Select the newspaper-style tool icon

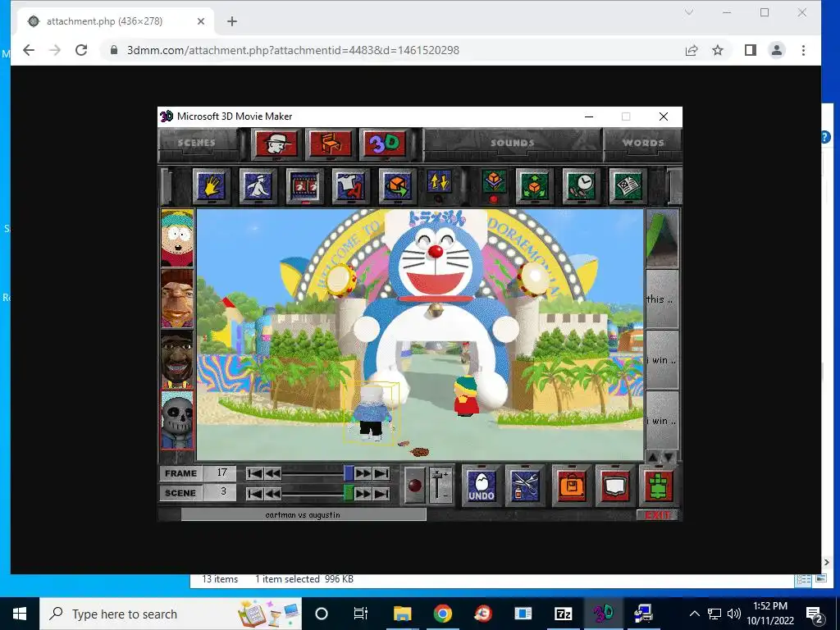click(x=628, y=185)
